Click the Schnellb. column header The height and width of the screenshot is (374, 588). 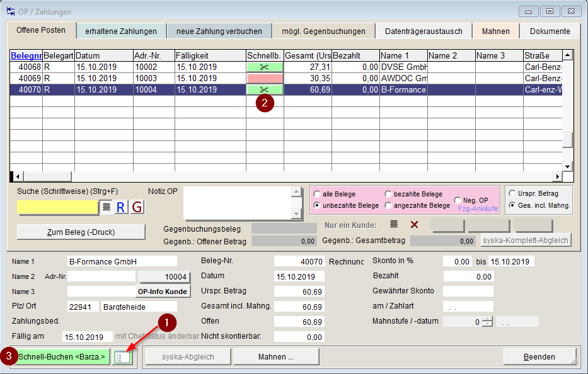[x=265, y=56]
